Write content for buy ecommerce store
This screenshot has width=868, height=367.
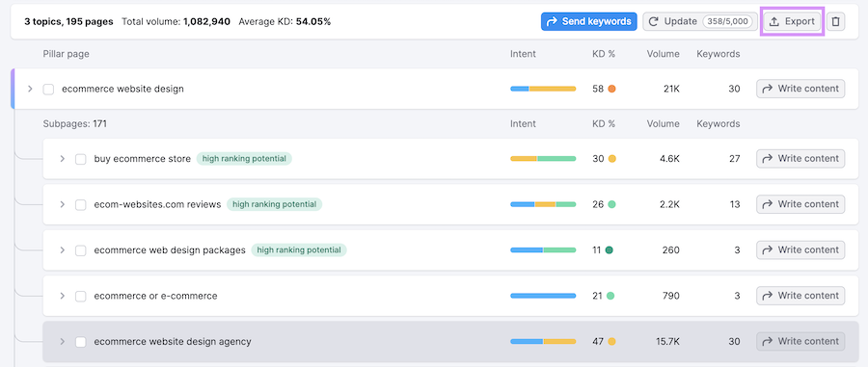point(800,159)
